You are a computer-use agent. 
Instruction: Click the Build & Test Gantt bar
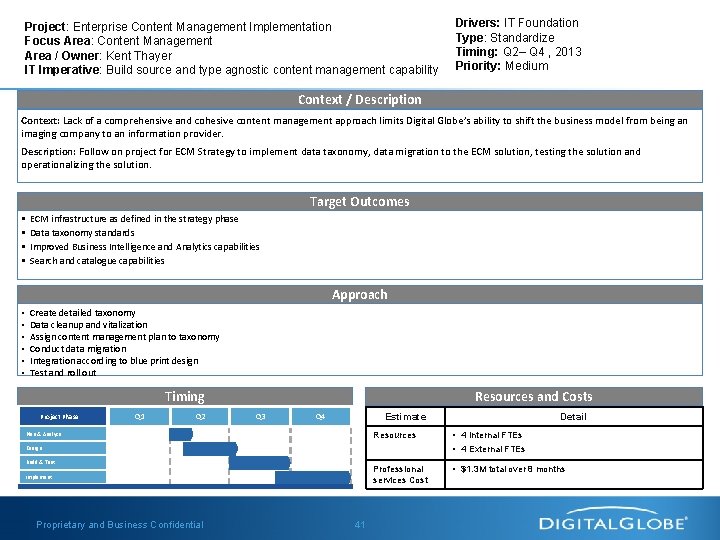pyautogui.click(x=260, y=463)
